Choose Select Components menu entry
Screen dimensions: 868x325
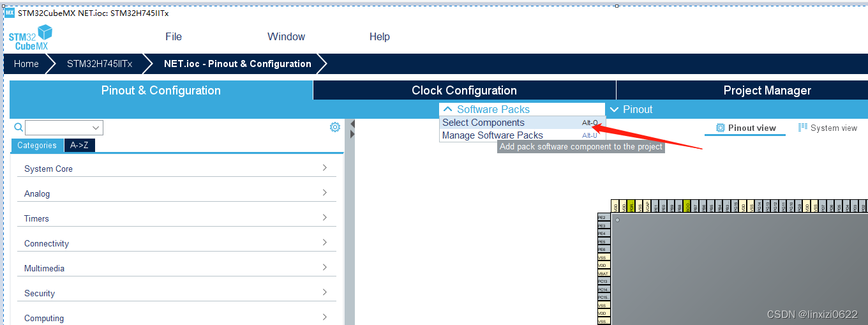pyautogui.click(x=522, y=123)
